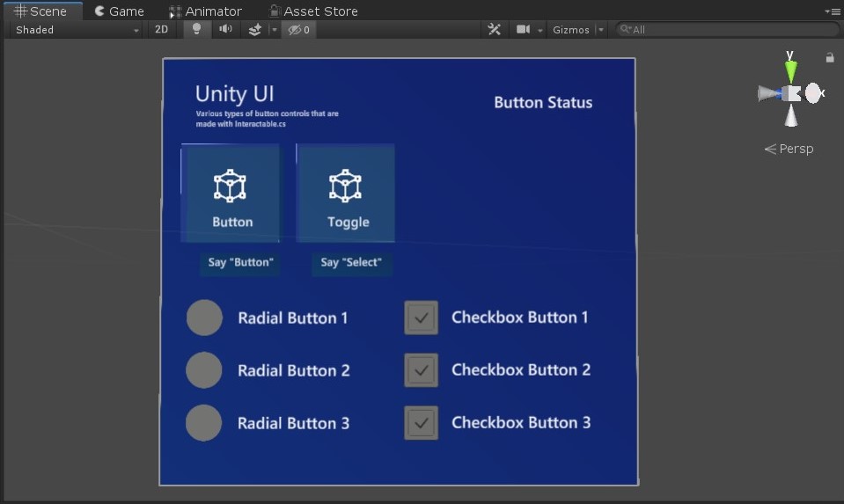The width and height of the screenshot is (844, 504).
Task: Focus the scene search field
Action: (x=728, y=30)
